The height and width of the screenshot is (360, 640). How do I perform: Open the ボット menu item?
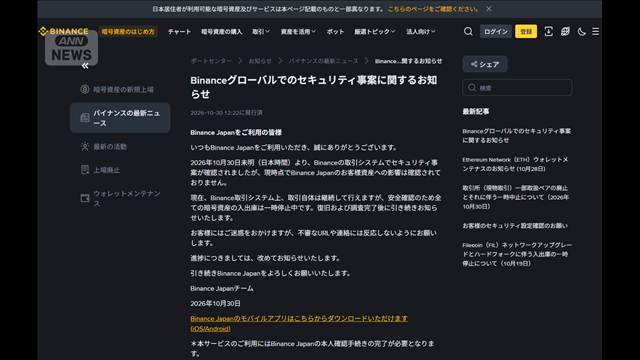[x=335, y=31]
